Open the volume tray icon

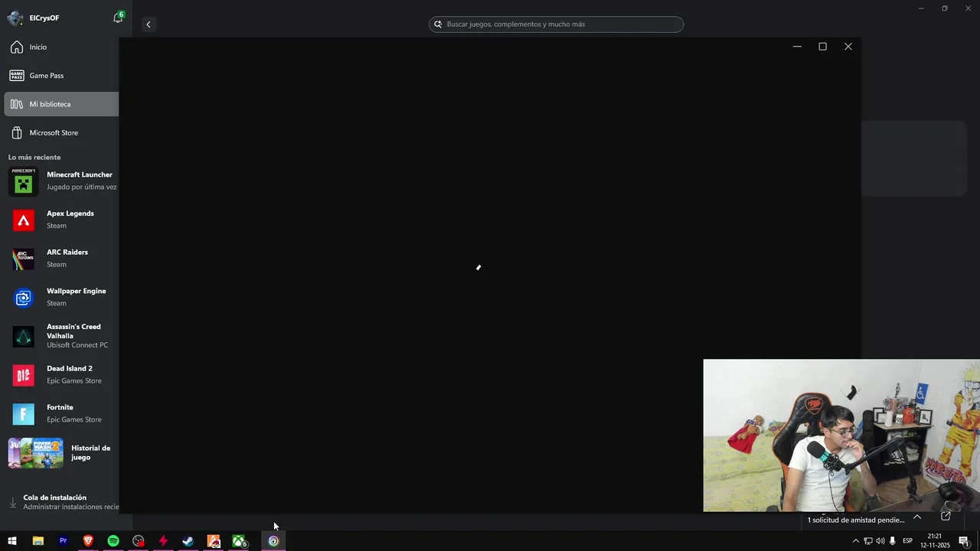[880, 541]
